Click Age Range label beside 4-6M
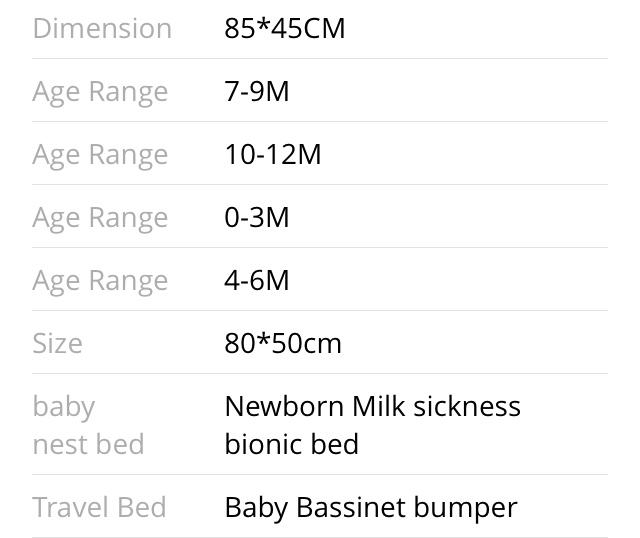Screen dimensions: 640x538 [100, 281]
